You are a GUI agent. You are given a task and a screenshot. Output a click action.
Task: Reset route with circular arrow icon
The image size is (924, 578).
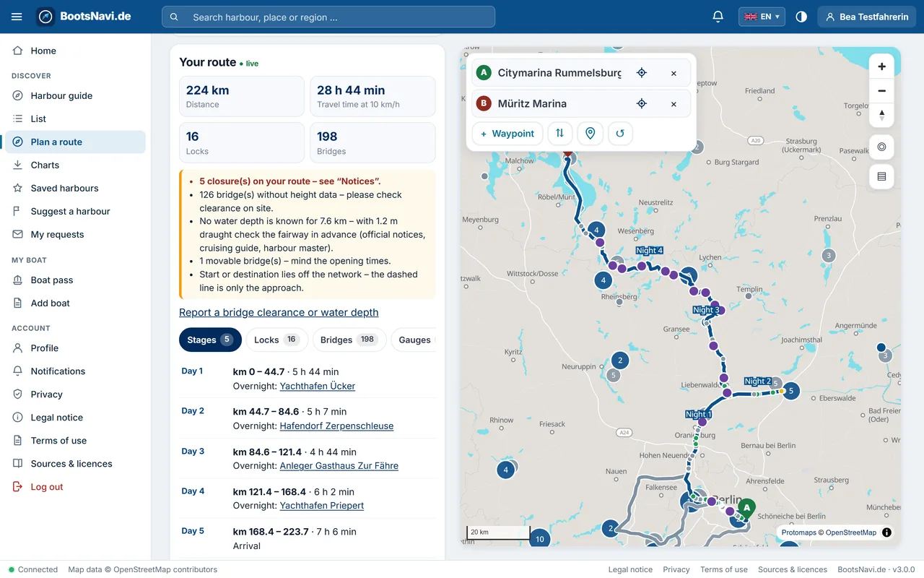tap(620, 134)
